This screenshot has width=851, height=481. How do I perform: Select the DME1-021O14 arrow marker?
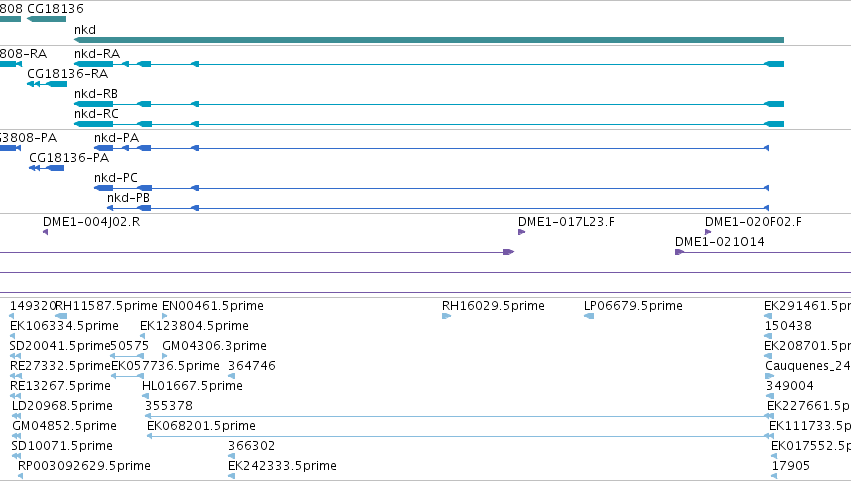coord(679,252)
